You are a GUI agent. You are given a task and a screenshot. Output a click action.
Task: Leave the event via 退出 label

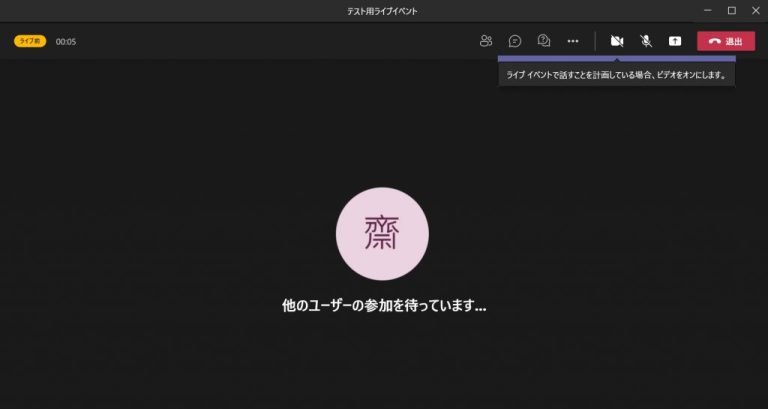tap(734, 41)
